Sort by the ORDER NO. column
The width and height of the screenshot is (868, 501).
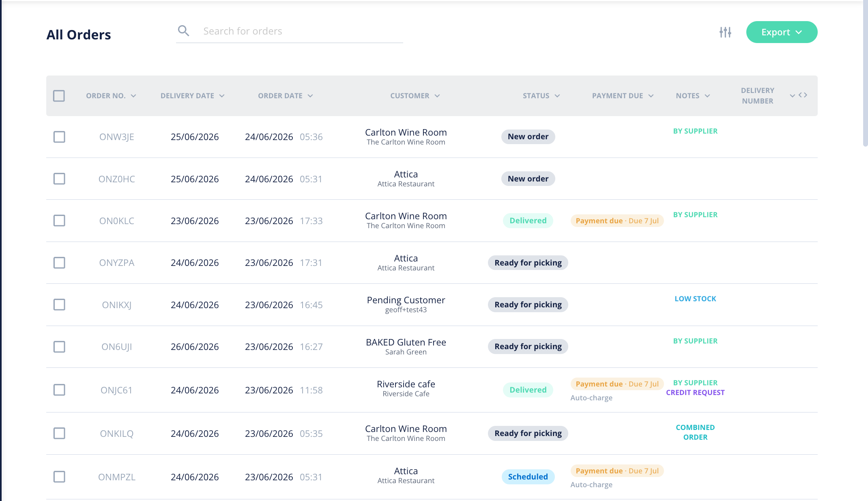111,96
